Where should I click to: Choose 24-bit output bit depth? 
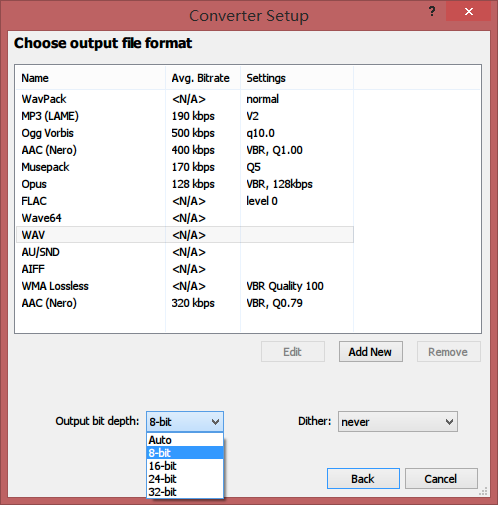click(185, 479)
